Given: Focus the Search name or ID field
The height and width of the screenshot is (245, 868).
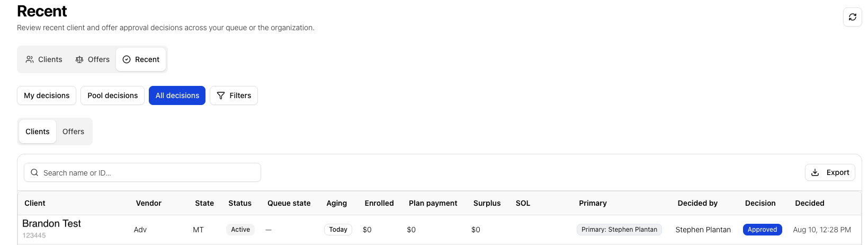Looking at the screenshot, I should click(142, 172).
